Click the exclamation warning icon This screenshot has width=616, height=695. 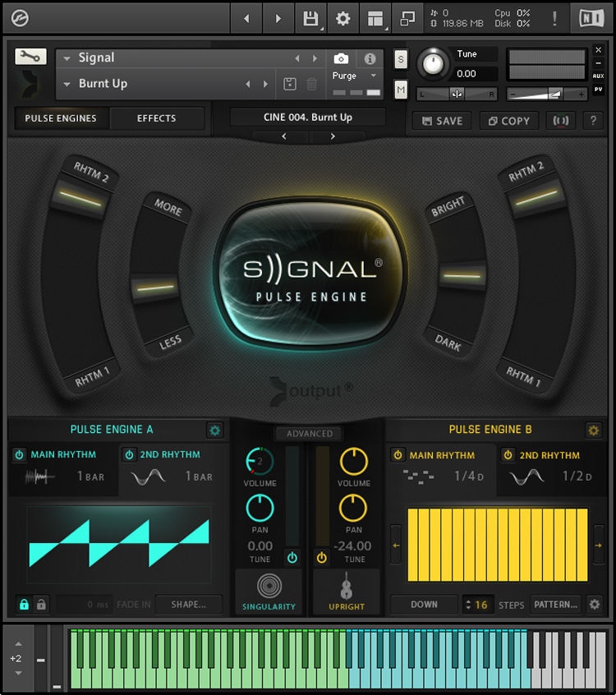[554, 19]
